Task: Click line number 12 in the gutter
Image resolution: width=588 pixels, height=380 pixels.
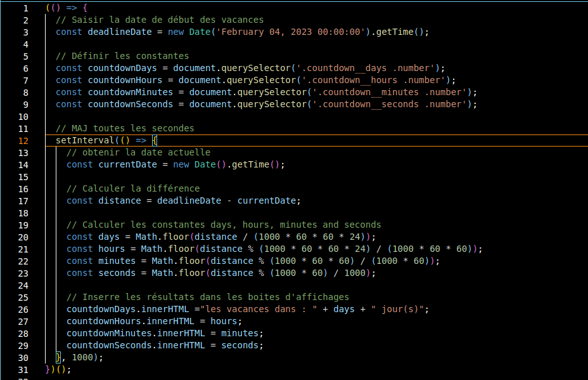Action: tap(24, 140)
